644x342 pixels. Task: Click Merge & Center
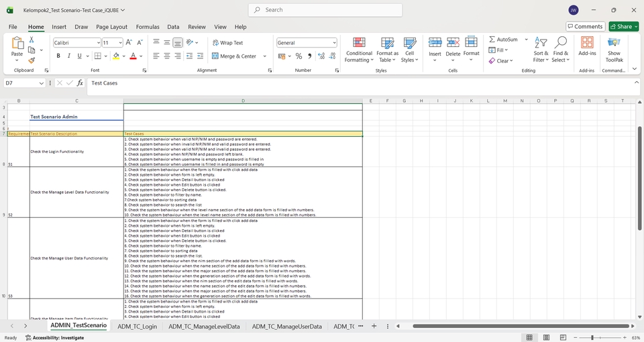click(x=234, y=56)
